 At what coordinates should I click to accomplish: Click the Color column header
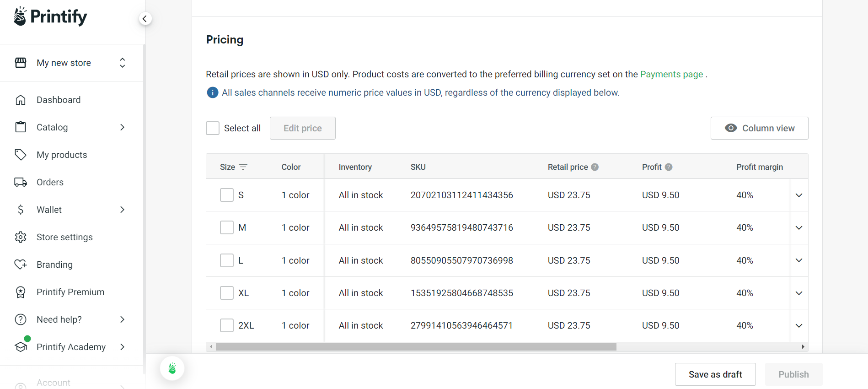click(x=291, y=167)
